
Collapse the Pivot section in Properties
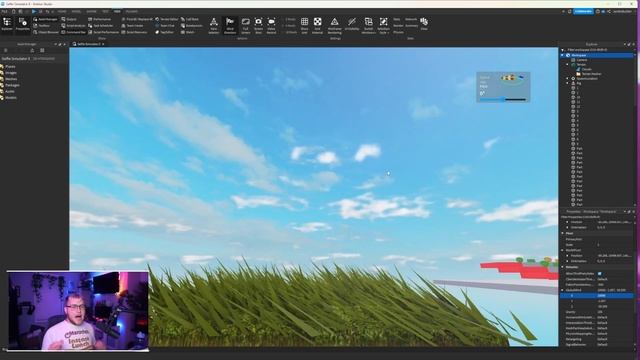pyautogui.click(x=563, y=233)
